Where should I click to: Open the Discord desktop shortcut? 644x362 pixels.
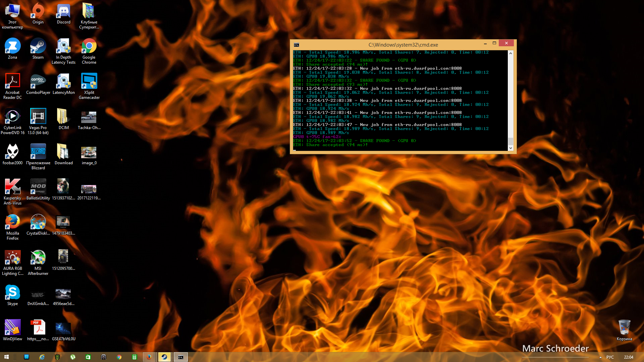(63, 14)
